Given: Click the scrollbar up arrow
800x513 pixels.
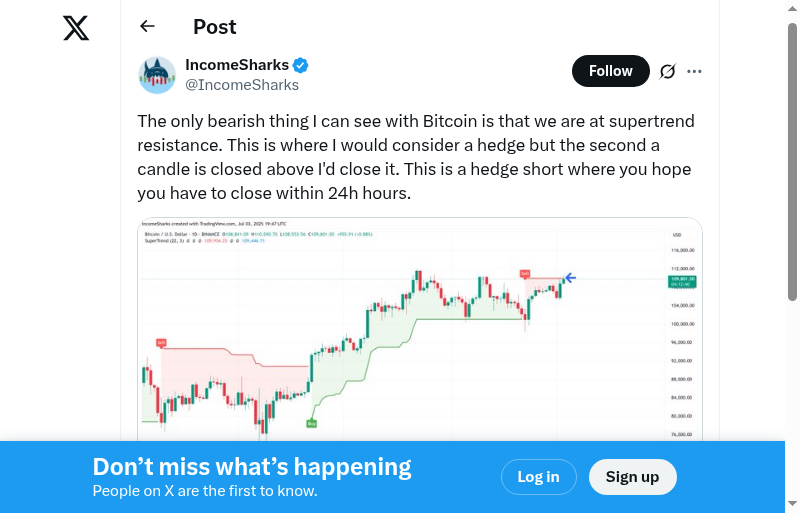Looking at the screenshot, I should tap(793, 7).
